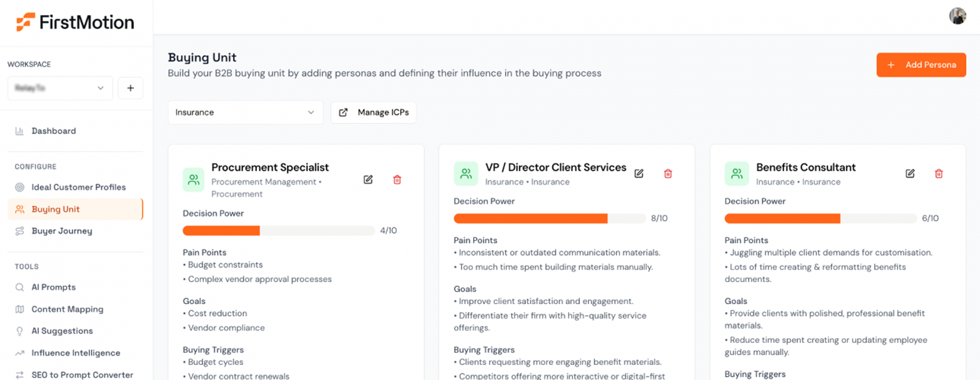Delete the VP / Director Client Services persona
Screen dimensions: 980x380
pos(668,174)
